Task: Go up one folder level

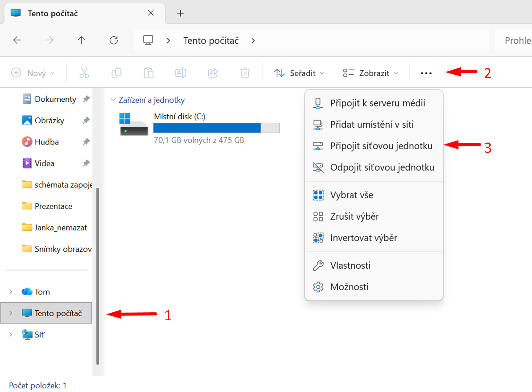Action: 81,40
